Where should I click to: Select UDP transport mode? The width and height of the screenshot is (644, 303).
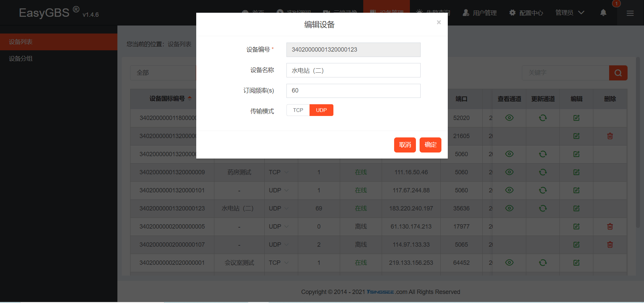coord(321,110)
